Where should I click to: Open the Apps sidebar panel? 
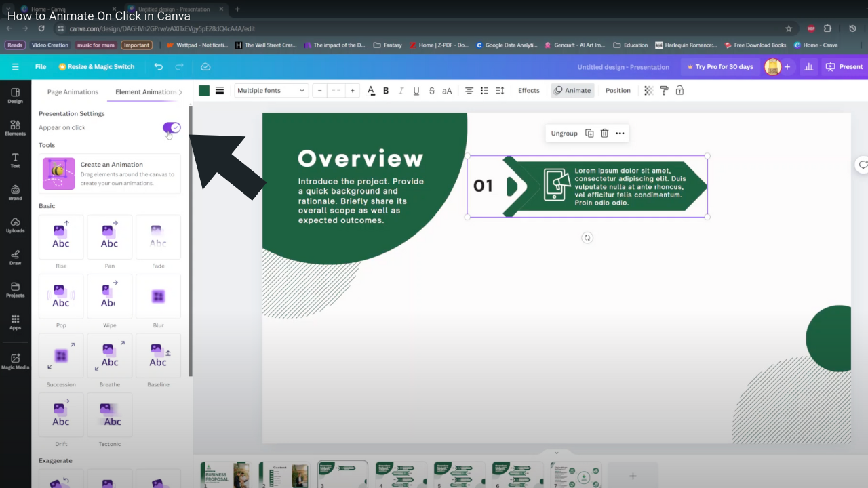(15, 322)
